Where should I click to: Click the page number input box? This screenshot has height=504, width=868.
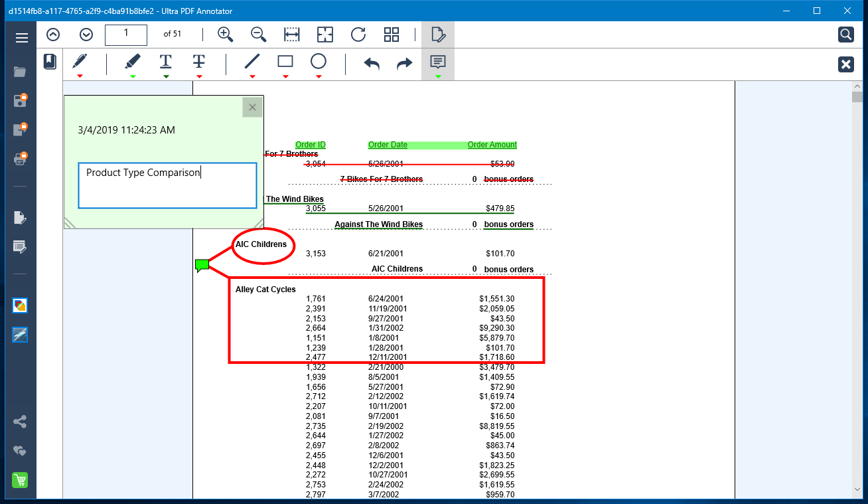pos(126,35)
